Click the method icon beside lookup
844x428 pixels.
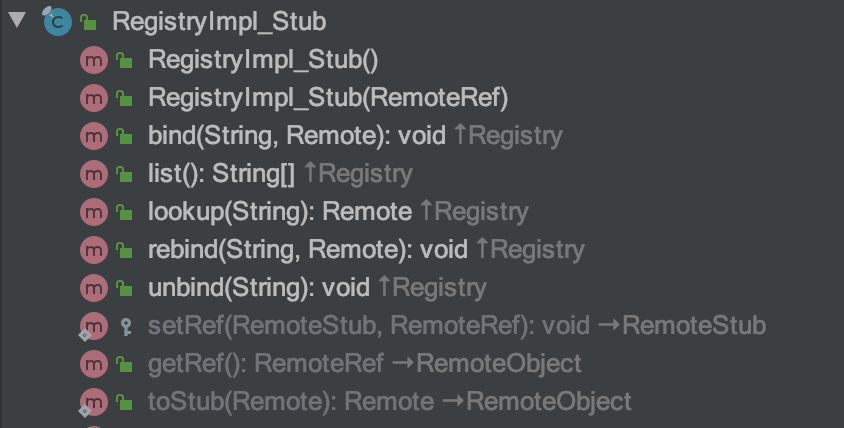(94, 212)
